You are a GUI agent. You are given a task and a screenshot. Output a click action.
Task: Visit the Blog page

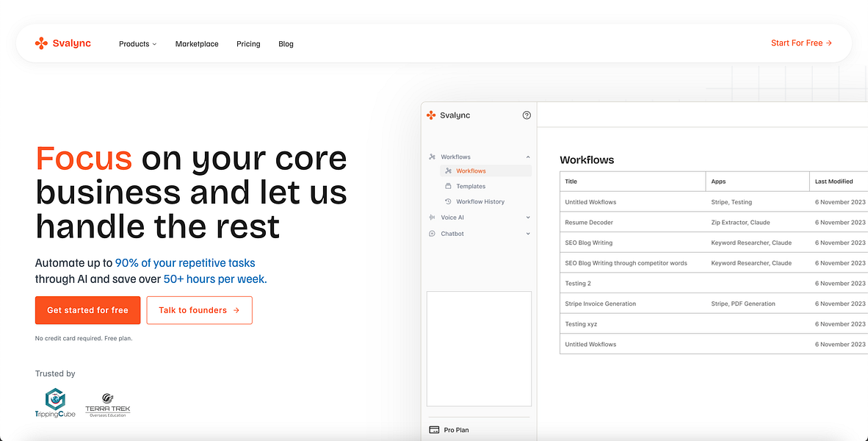pos(286,44)
